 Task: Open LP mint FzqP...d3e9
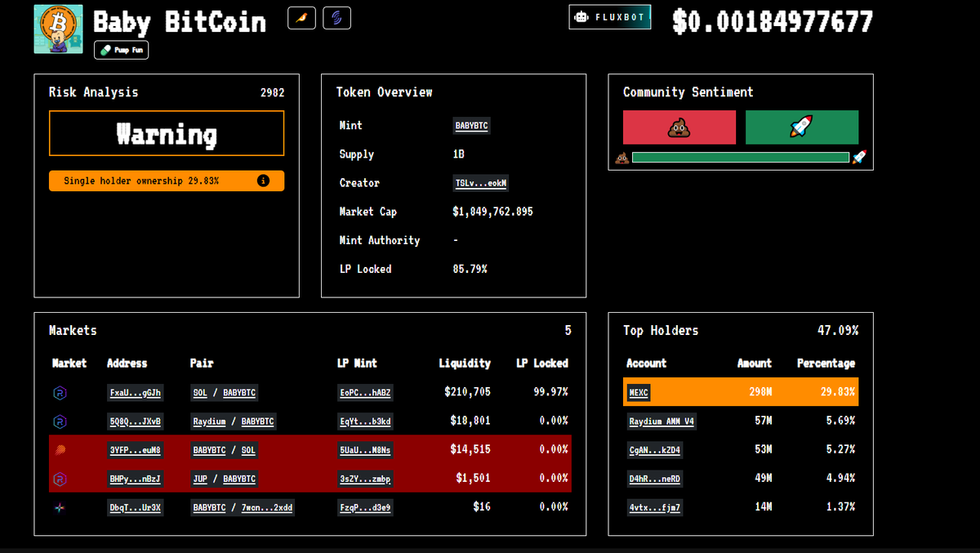(x=365, y=507)
